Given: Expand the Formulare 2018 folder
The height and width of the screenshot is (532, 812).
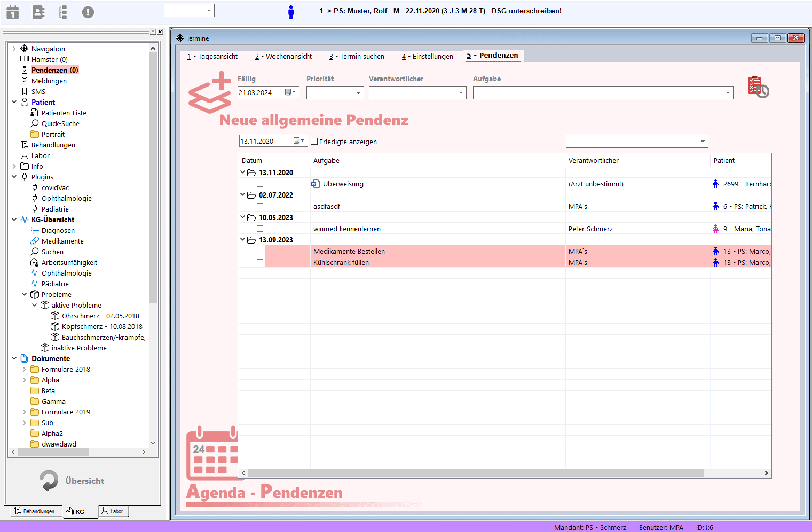Looking at the screenshot, I should [24, 369].
